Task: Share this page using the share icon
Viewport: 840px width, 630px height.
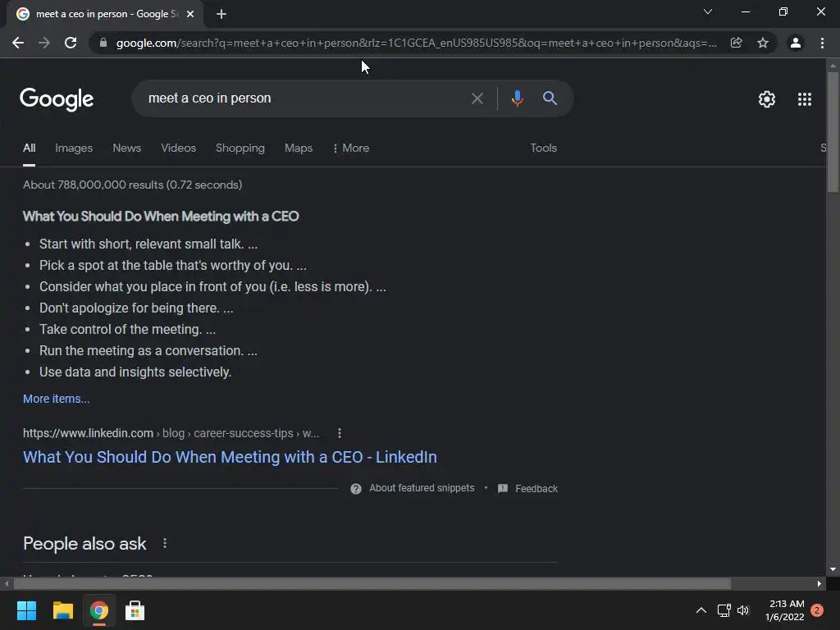Action: pyautogui.click(x=736, y=43)
